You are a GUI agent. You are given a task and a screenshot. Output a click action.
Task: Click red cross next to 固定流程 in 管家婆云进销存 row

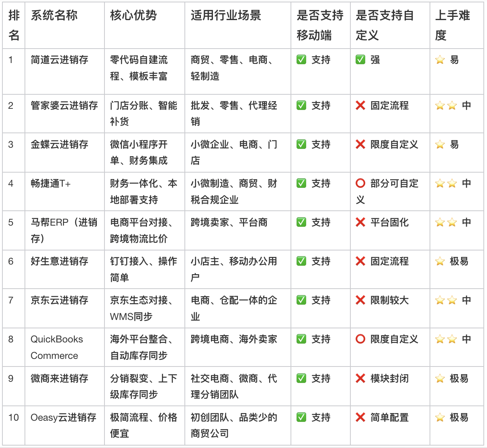pyautogui.click(x=360, y=106)
